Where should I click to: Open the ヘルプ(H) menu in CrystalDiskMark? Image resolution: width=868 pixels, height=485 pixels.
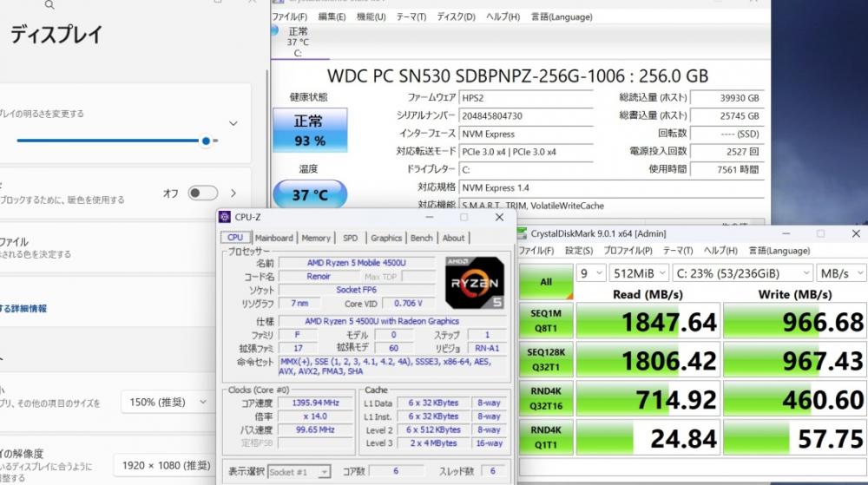coord(720,251)
